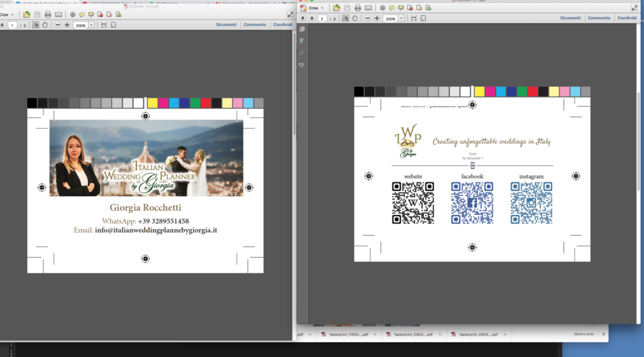Click page number field in left window

pyautogui.click(x=13, y=25)
